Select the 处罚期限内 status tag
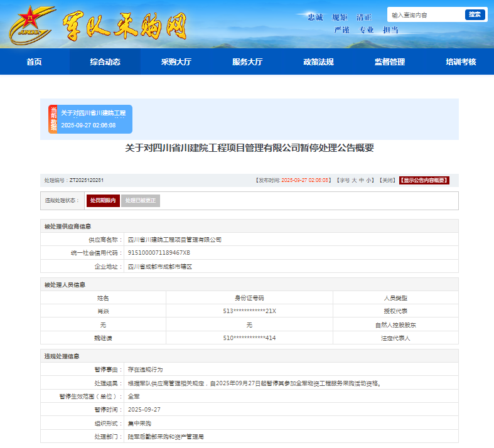This screenshot has height=448, width=494. click(x=102, y=201)
